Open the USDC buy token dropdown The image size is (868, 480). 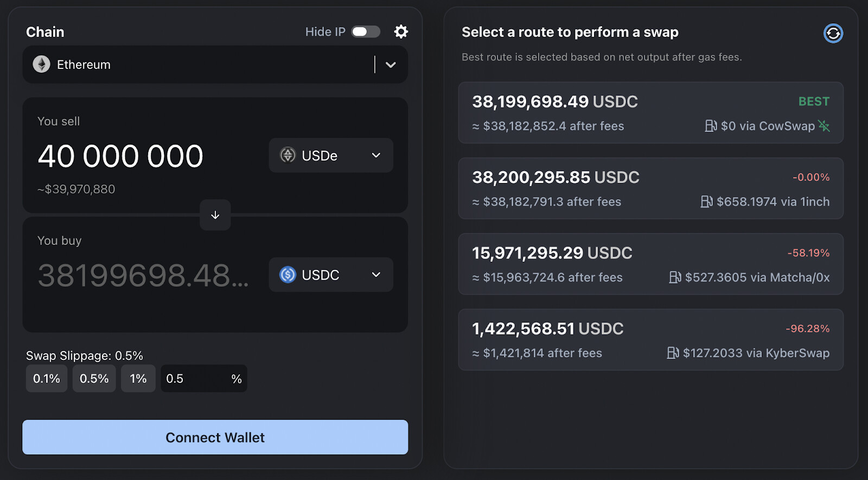pyautogui.click(x=331, y=275)
